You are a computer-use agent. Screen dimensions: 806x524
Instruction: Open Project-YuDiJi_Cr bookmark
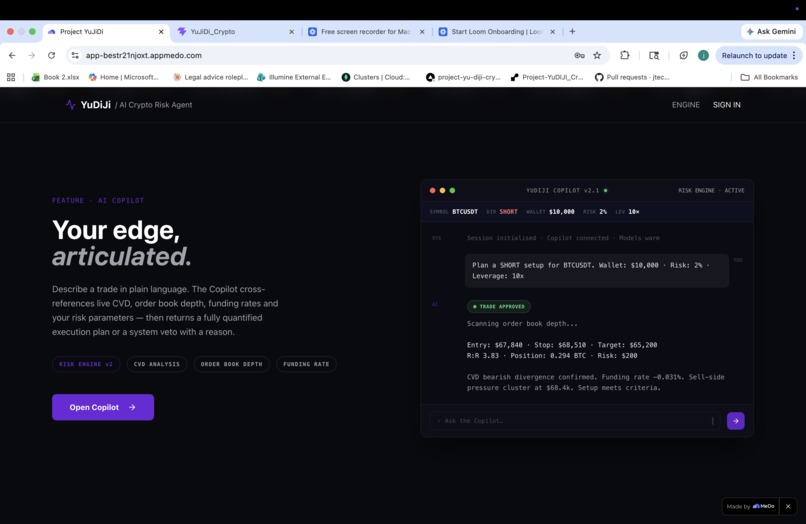(547, 77)
